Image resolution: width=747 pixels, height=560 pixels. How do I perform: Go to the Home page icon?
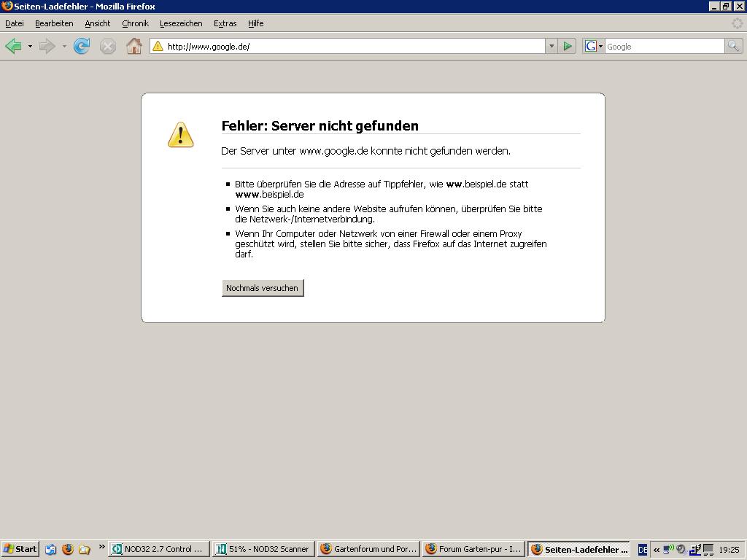click(133, 47)
